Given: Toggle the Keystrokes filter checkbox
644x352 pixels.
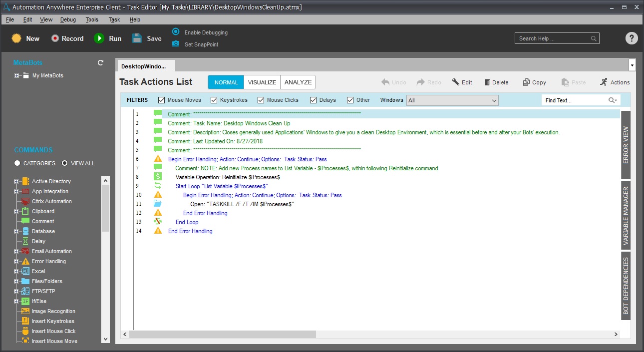Looking at the screenshot, I should pos(214,100).
